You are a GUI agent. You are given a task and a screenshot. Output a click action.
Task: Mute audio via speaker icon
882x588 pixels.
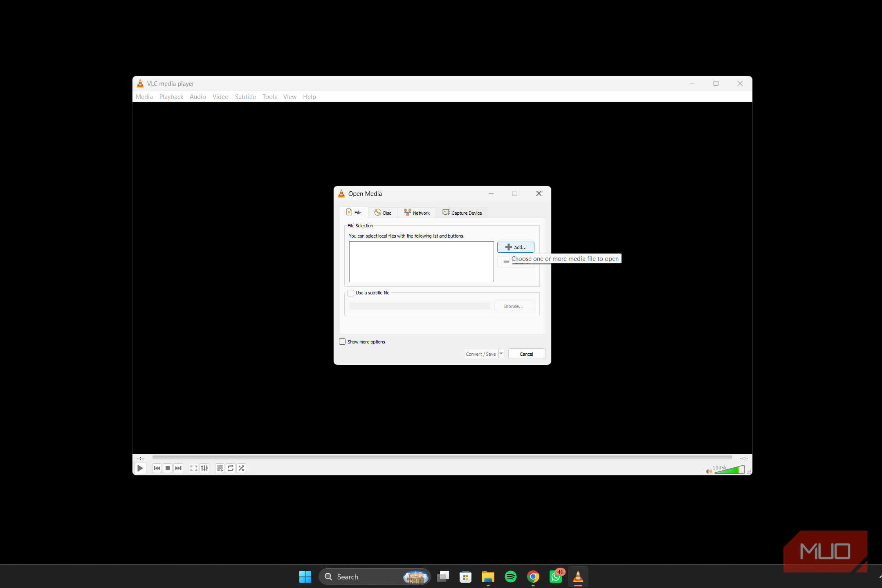coord(709,471)
